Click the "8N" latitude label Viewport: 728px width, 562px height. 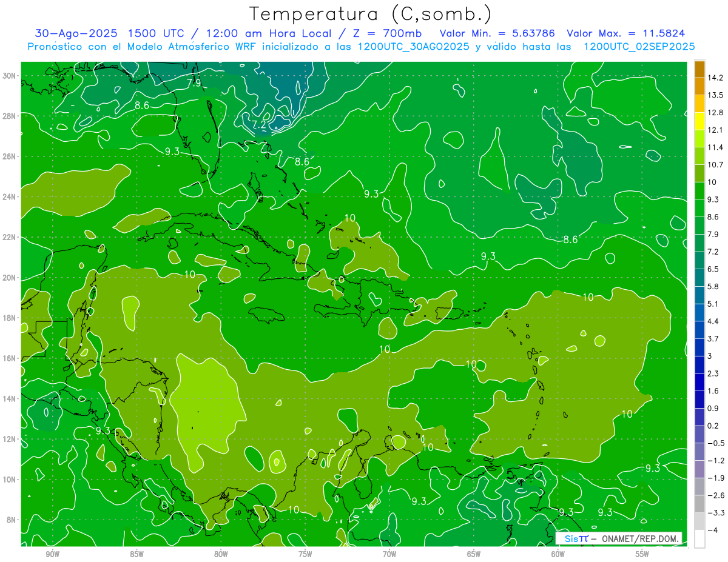(x=12, y=520)
